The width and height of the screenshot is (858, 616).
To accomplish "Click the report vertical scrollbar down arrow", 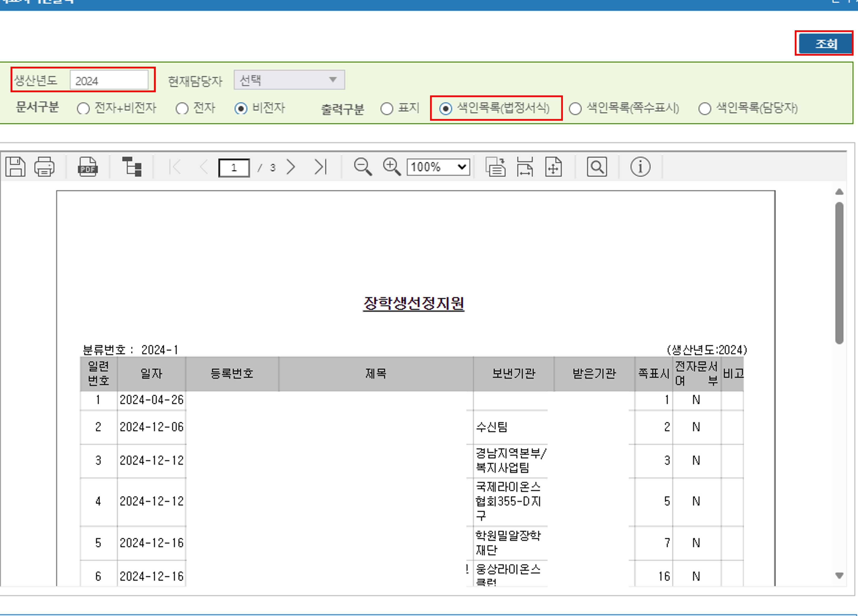I will (x=839, y=576).
